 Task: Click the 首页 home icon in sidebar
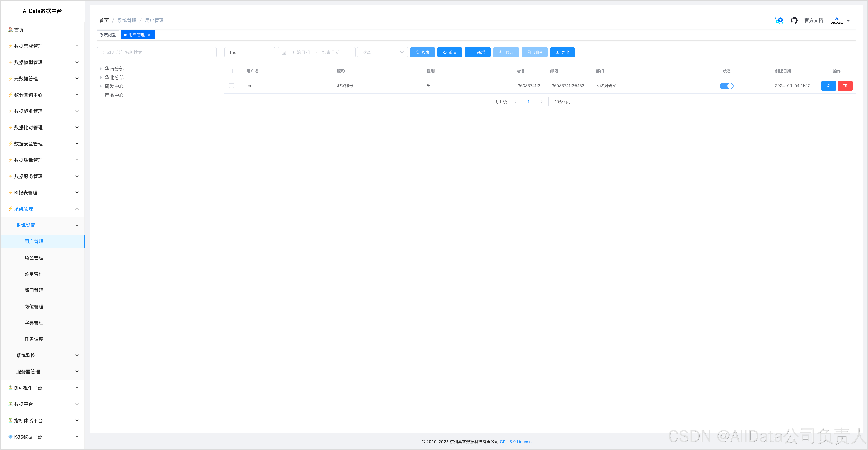click(11, 30)
